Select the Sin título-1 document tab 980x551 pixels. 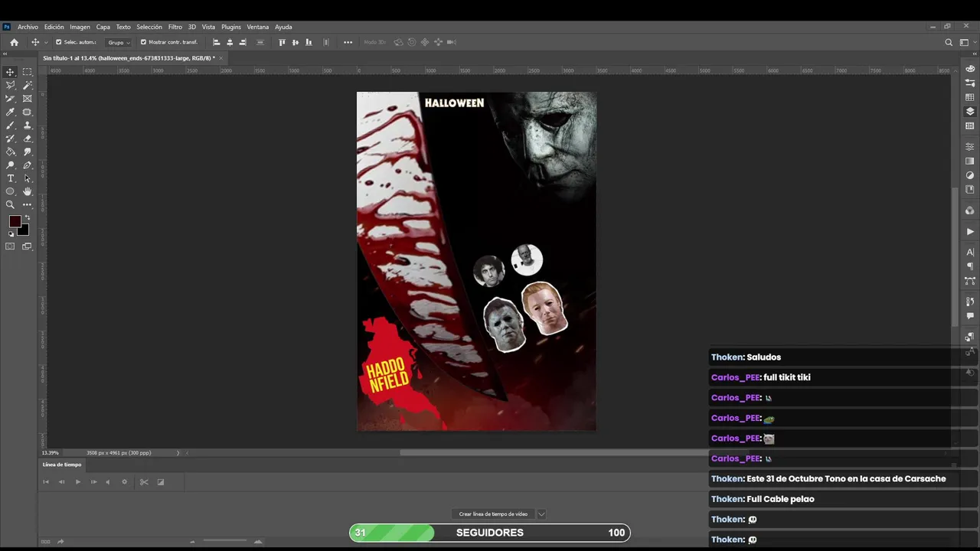(129, 58)
